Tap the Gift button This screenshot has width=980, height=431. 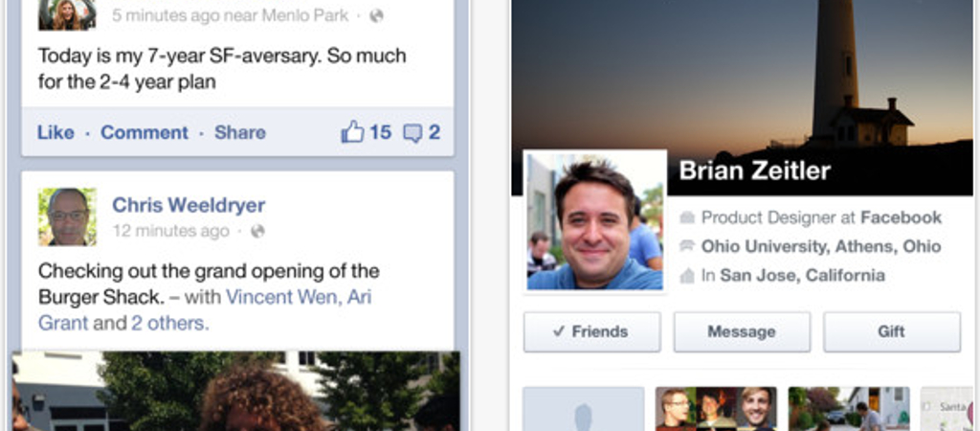pyautogui.click(x=892, y=332)
